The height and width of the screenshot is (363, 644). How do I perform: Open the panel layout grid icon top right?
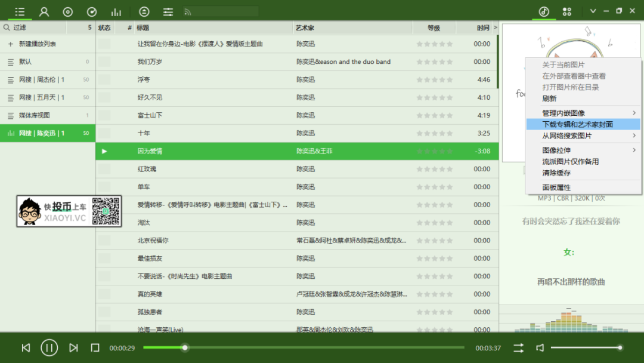point(566,11)
